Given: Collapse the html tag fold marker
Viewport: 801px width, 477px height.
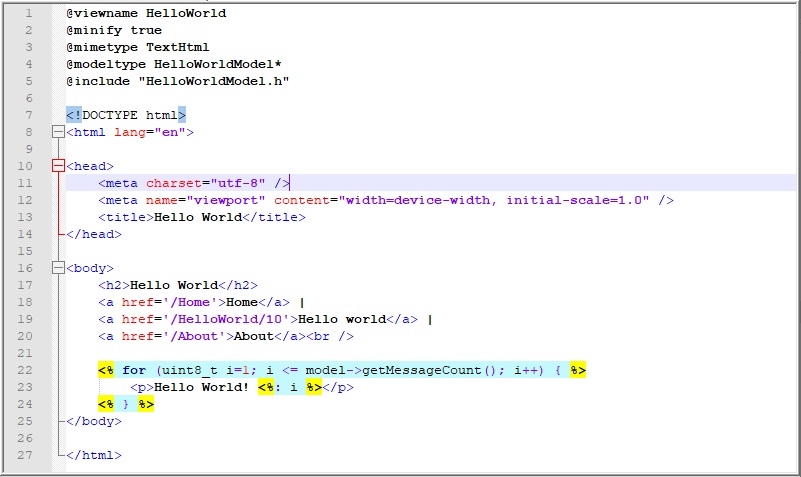Looking at the screenshot, I should tap(58, 132).
